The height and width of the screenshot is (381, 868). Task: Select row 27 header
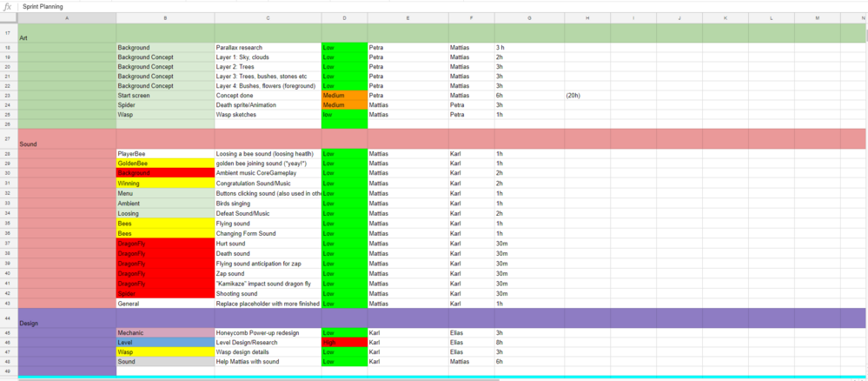(x=8, y=139)
